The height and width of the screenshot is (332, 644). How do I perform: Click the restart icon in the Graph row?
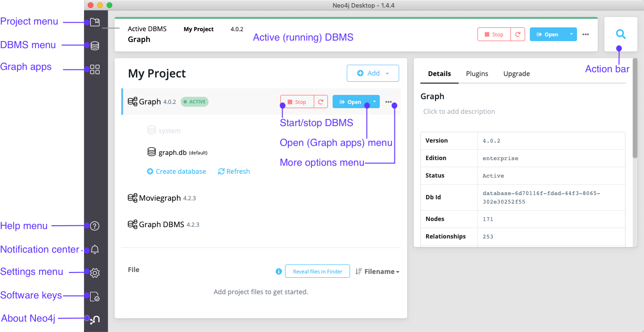tap(321, 102)
